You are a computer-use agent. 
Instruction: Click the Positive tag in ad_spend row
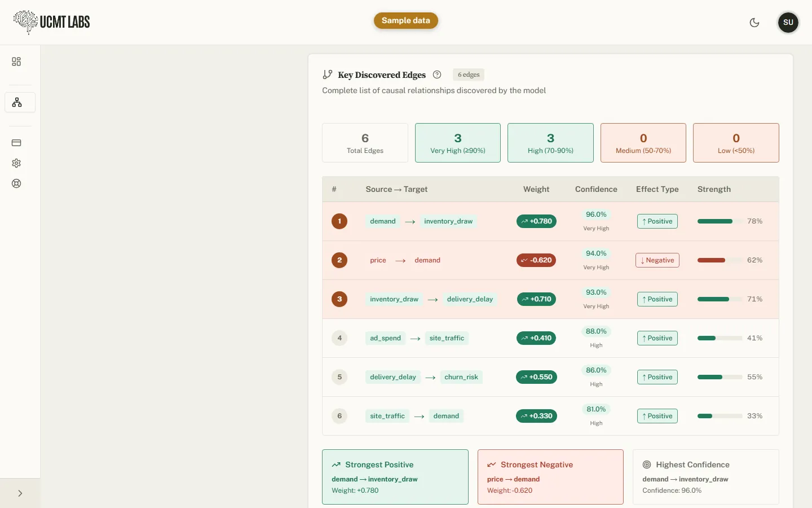[x=657, y=338]
